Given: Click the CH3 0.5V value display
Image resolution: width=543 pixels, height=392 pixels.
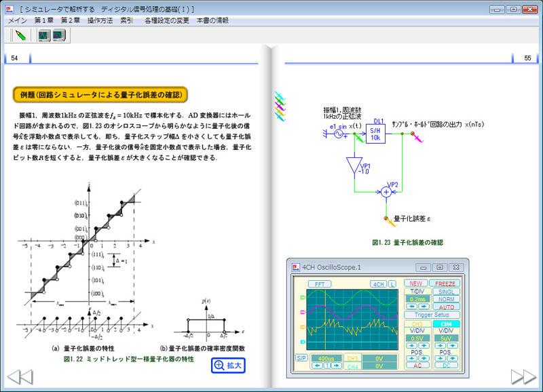Looking at the screenshot, I should point(417,338).
